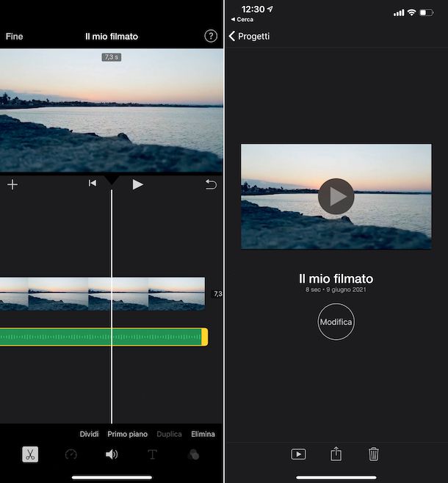
Task: Delete the project with the trash icon
Action: click(x=373, y=454)
